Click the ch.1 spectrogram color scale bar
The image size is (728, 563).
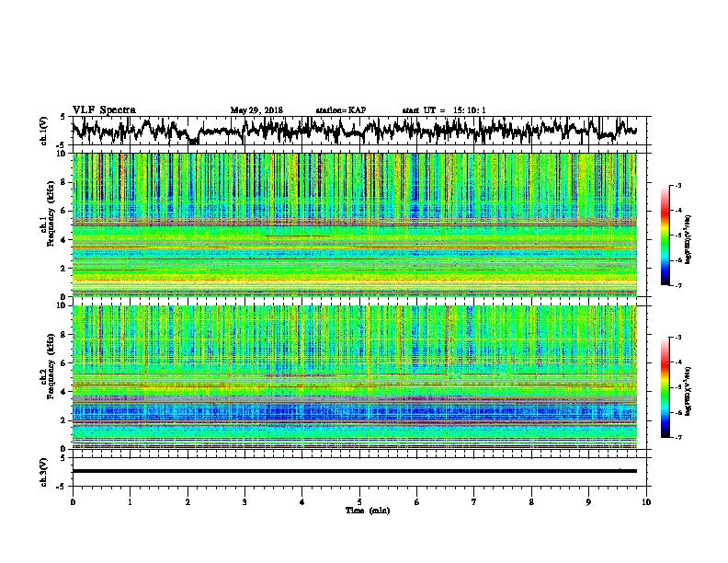coord(665,236)
